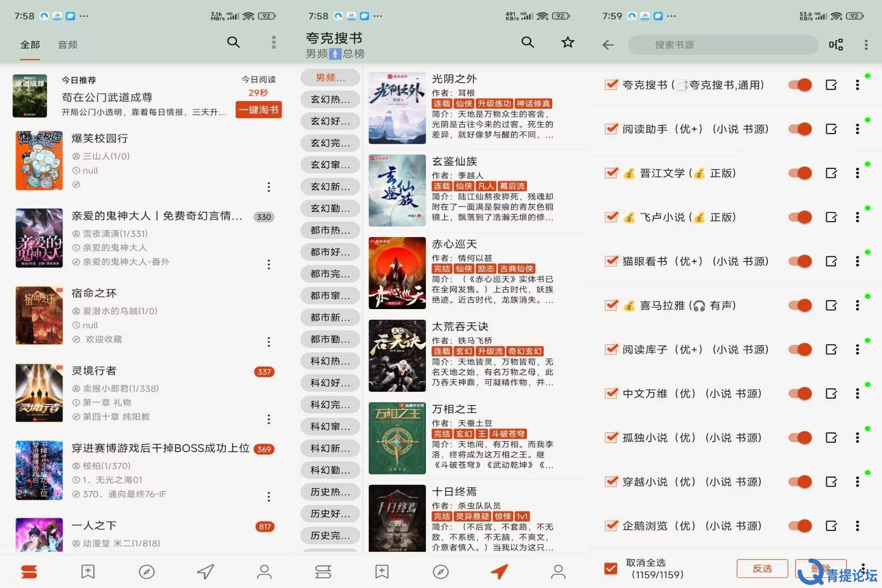The height and width of the screenshot is (588, 882).
Task: Open bookshelf tab in middle bottom navigation
Action: coord(323,571)
